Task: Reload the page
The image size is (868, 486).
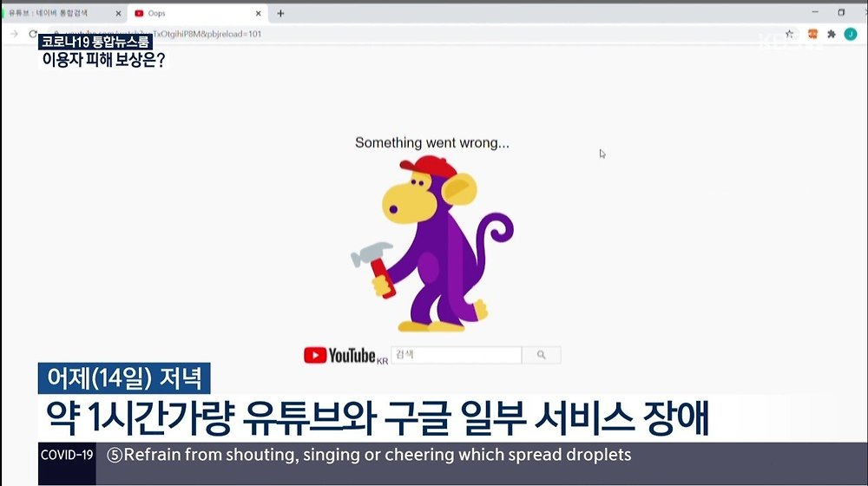Action: click(33, 34)
